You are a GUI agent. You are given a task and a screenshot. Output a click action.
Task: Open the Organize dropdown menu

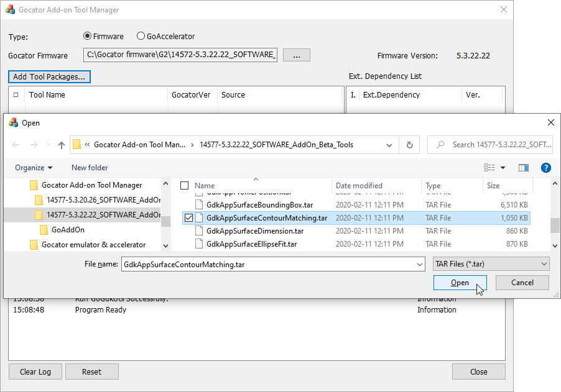pyautogui.click(x=34, y=168)
